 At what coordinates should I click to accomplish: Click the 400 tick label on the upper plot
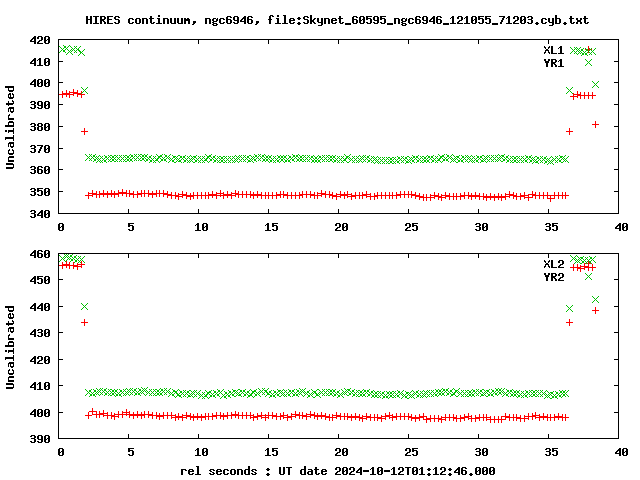[40, 83]
